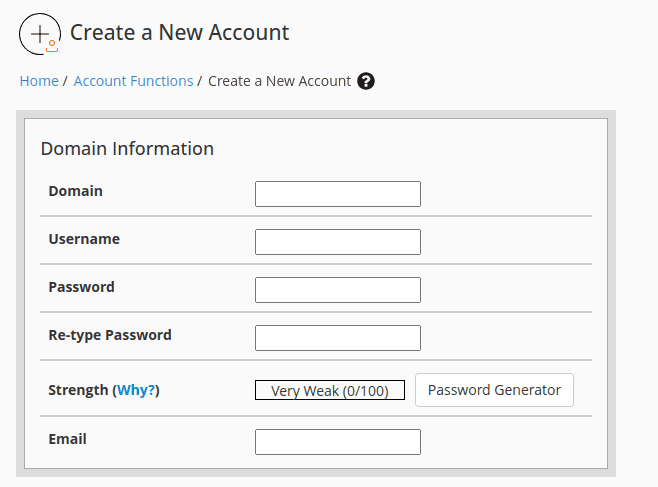
Task: Open the help question mark icon
Action: pos(366,81)
